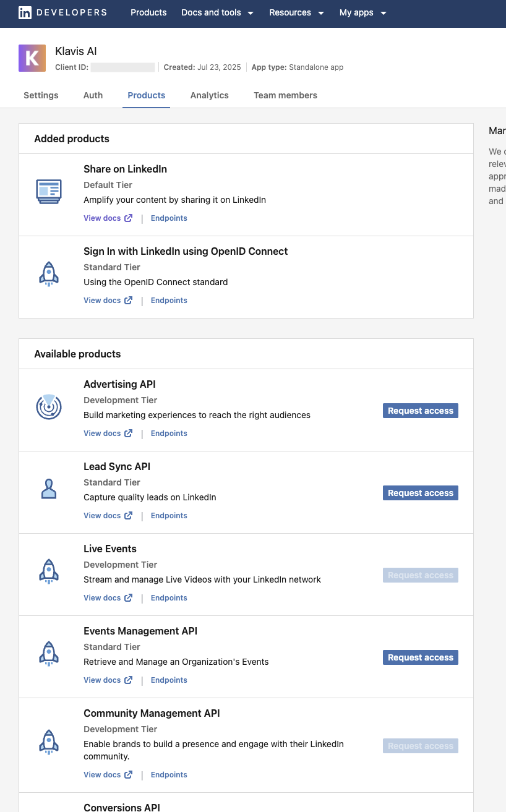Open Endpoints for Lead Sync API
The image size is (506, 812).
tap(169, 516)
